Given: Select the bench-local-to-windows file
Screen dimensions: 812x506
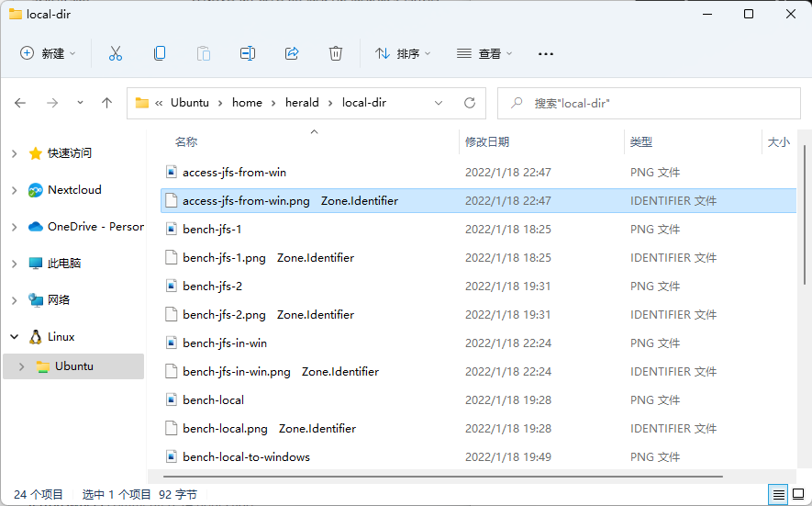Looking at the screenshot, I should (x=479, y=457).
